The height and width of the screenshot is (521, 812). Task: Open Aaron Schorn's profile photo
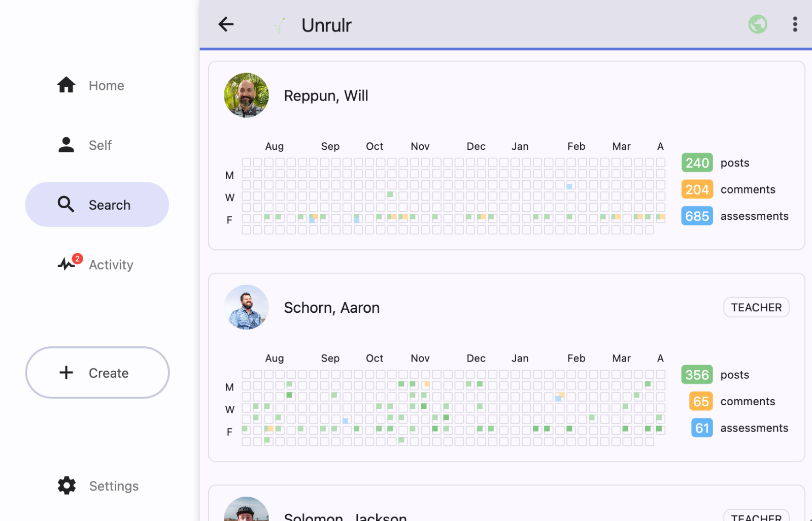tap(246, 307)
